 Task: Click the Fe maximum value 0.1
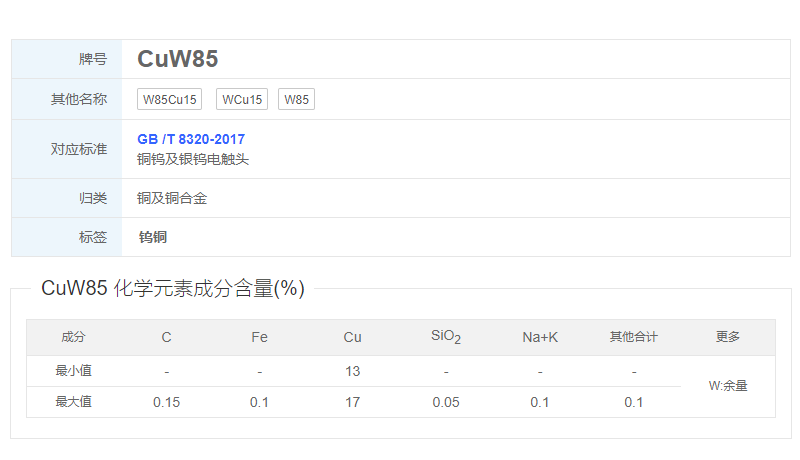click(x=259, y=402)
